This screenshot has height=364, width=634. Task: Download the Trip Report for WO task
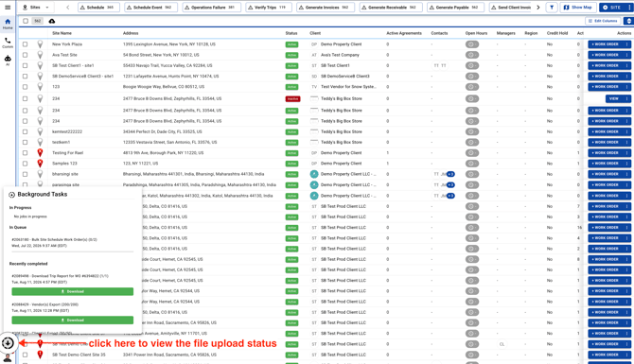[x=72, y=291]
